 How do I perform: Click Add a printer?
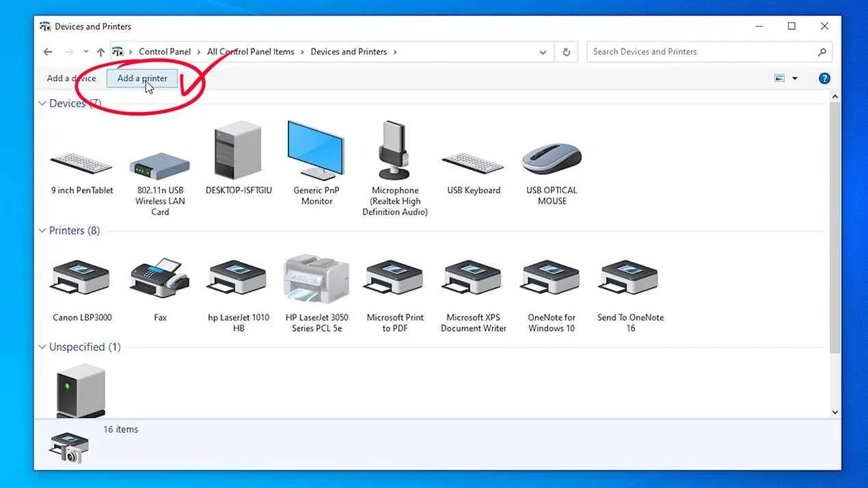point(142,78)
